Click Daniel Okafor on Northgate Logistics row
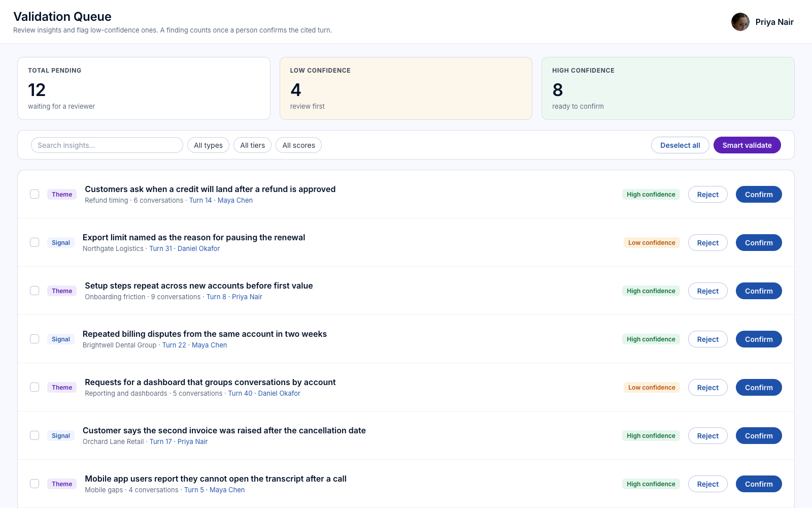Viewport: 812px width, 508px height. [198, 248]
